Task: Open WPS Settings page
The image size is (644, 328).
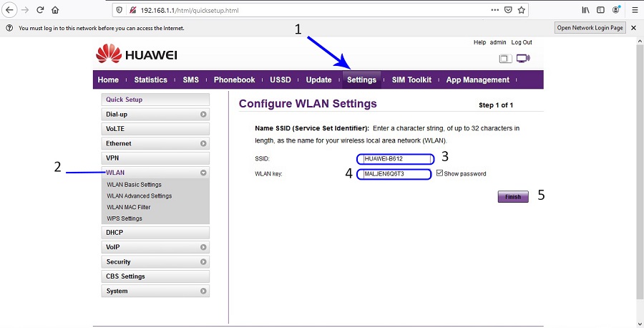Action: (125, 218)
